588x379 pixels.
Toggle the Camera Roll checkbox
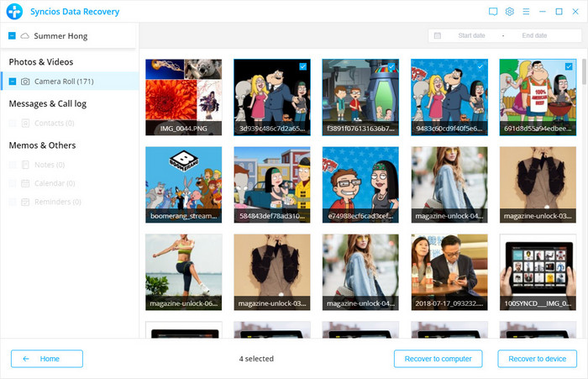click(x=13, y=82)
